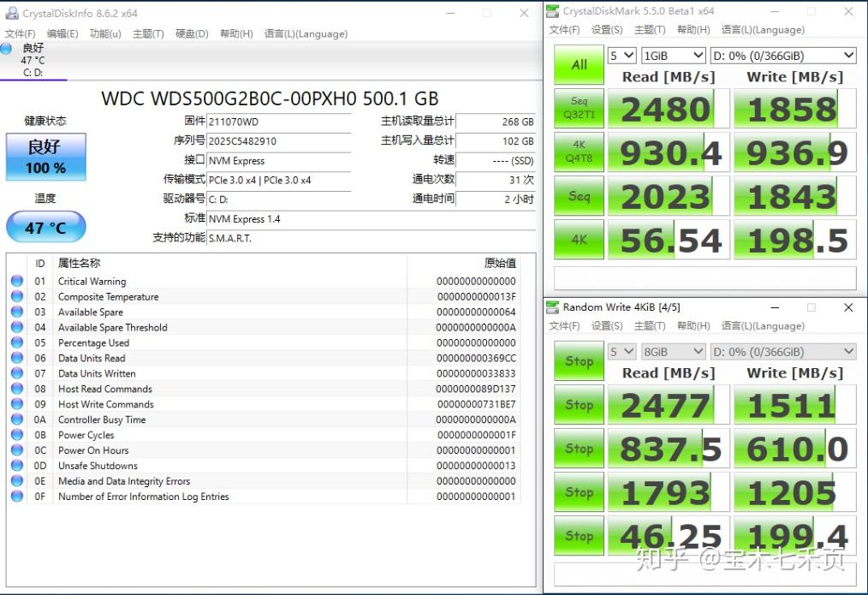Click status orb for Power Cycles row

17,435
